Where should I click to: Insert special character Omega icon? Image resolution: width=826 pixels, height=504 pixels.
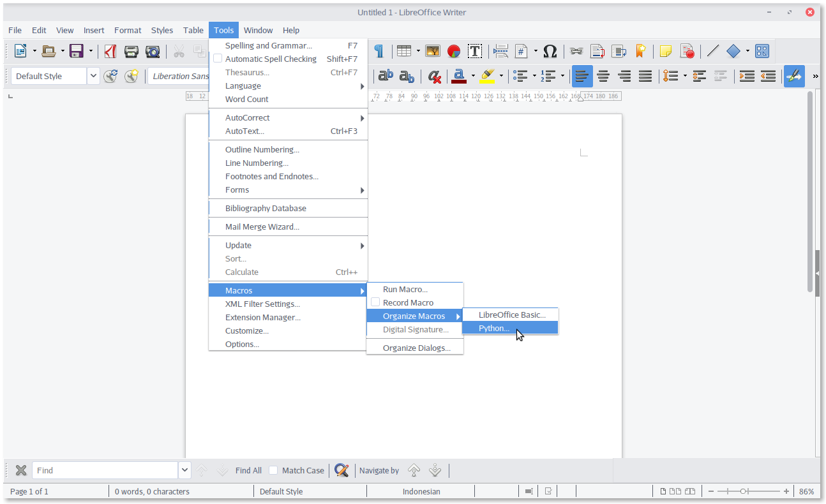click(550, 51)
